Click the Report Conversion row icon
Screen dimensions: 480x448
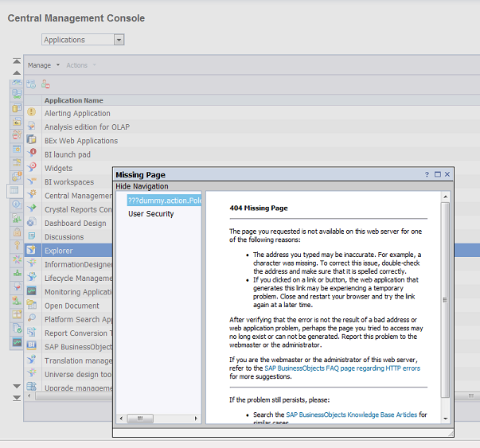click(x=32, y=332)
